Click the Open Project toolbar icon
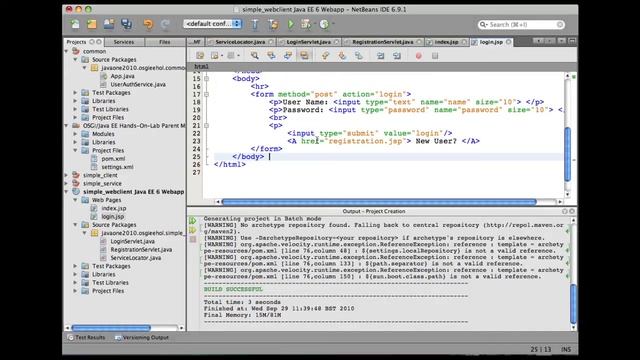This screenshot has width=640, height=360. pos(109,24)
